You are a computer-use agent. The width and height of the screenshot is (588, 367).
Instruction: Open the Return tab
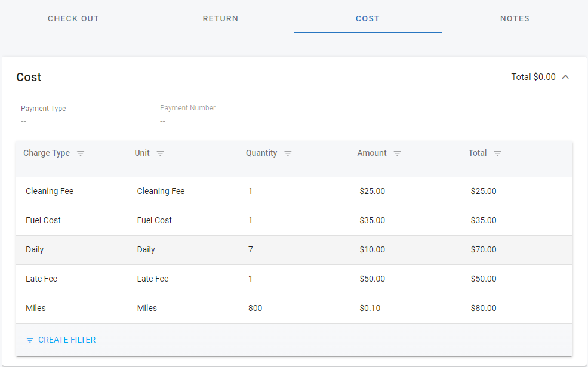pos(220,18)
